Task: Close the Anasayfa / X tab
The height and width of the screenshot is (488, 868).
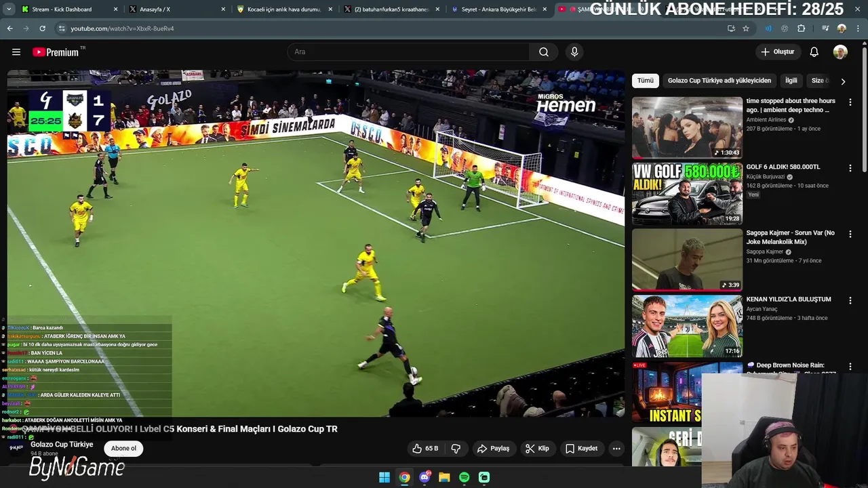Action: 223,9
